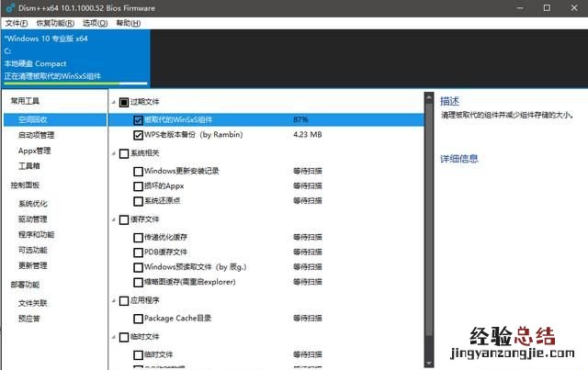
Task: Check the 缓存文件 group checkbox
Action: tap(124, 219)
